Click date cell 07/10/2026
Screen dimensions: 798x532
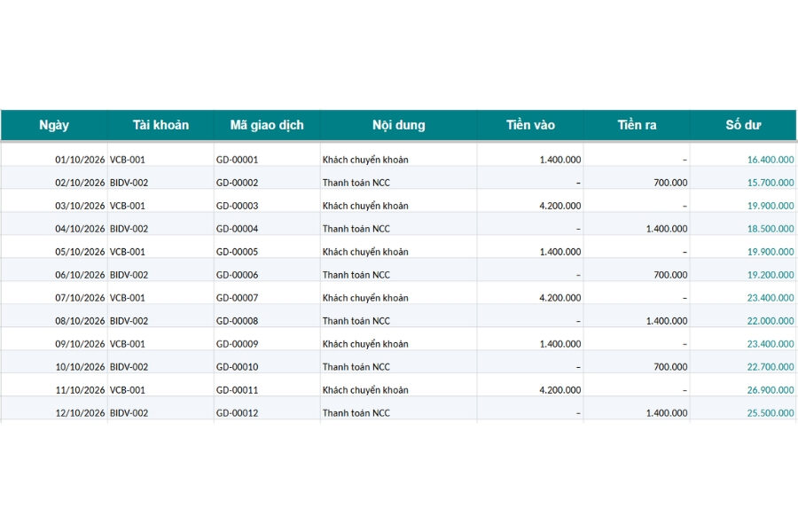(80, 297)
